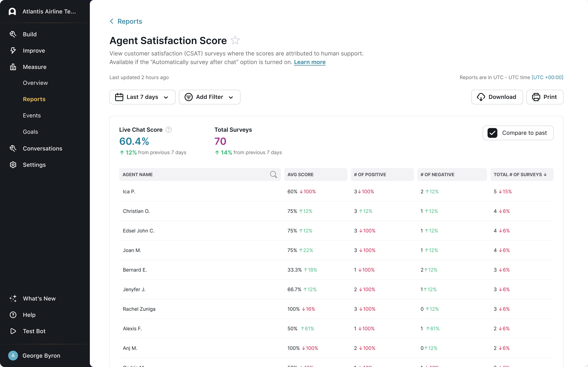Viewport: 588px width, 367px height.
Task: Open Settings via gear icon
Action: [13, 165]
